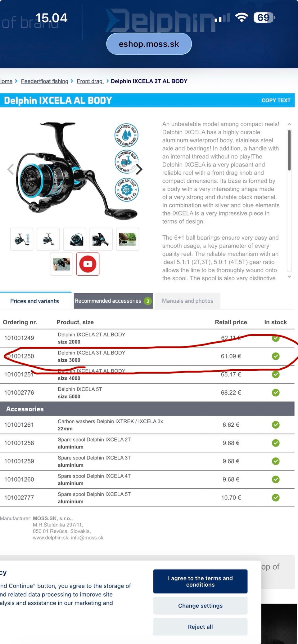Image resolution: width=298 pixels, height=644 pixels.
Task: Go to previous product image arrow
Action: click(x=11, y=169)
